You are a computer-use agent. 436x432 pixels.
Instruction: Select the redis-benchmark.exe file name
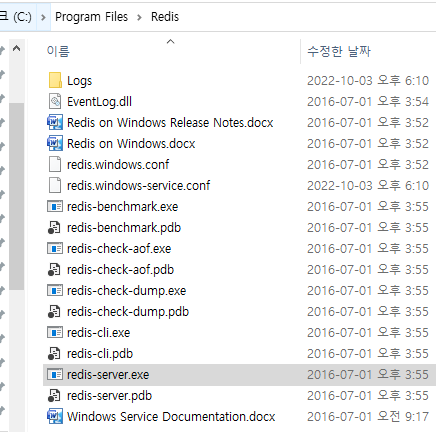123,207
